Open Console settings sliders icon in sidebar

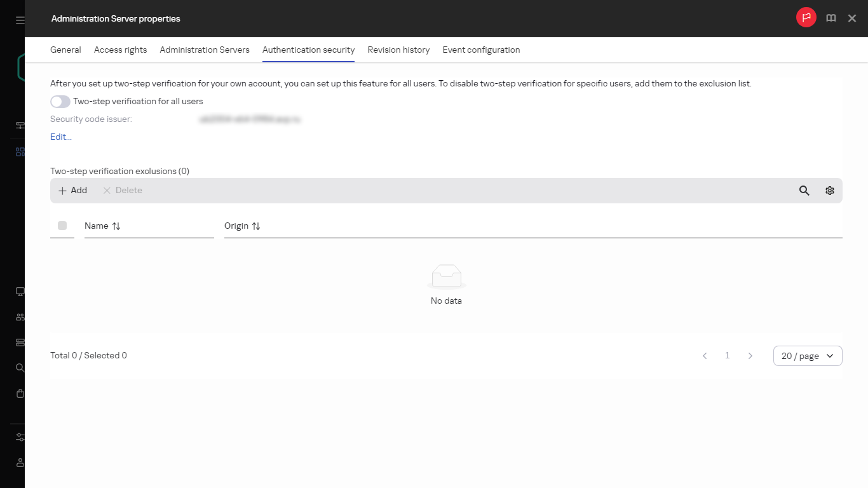[x=19, y=437]
